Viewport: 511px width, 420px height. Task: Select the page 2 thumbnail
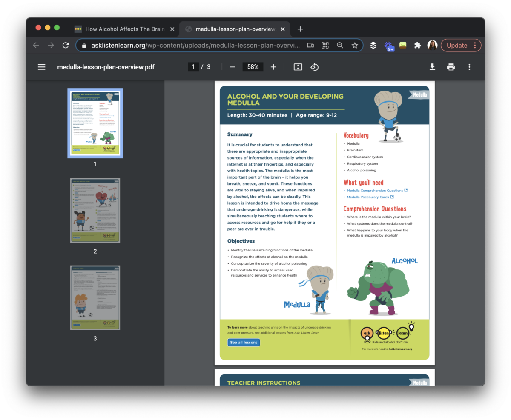[95, 210]
